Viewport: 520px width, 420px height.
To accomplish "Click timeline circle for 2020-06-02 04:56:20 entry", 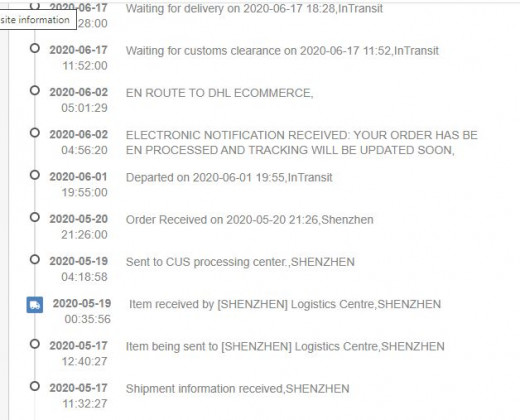I will pyautogui.click(x=35, y=133).
